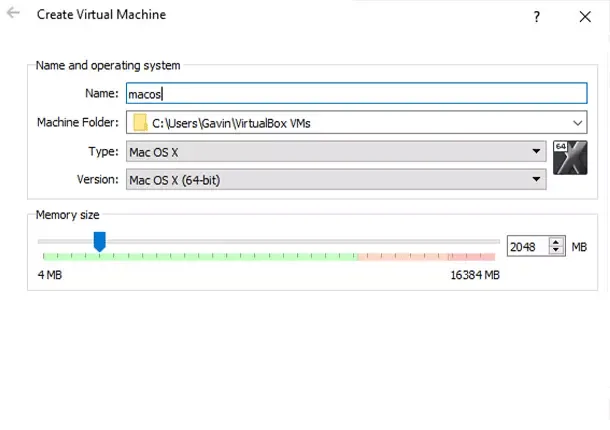Click the yellow folder icon in Machine Folder

pyautogui.click(x=140, y=123)
